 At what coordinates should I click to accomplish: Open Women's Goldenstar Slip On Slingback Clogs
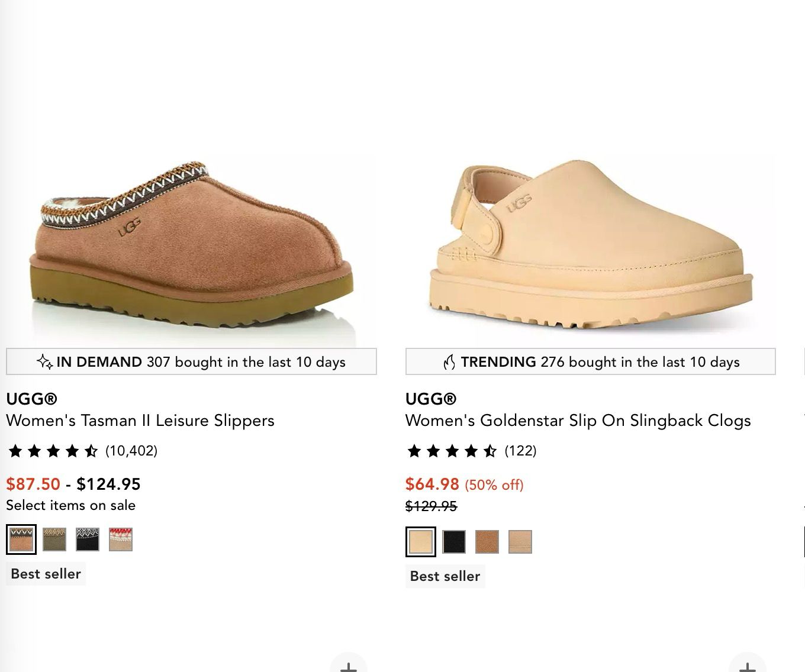578,421
